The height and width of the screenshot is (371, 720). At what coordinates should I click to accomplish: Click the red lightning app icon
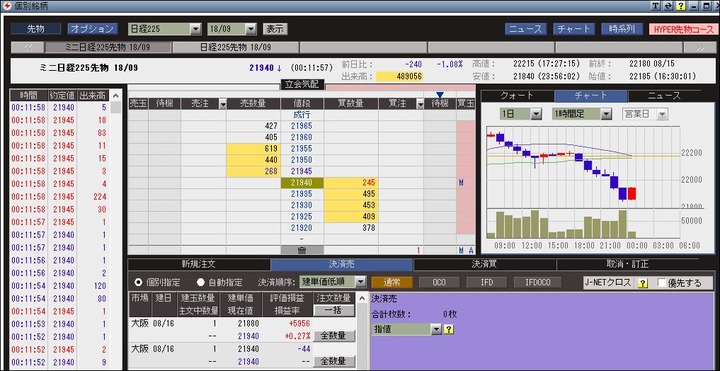[x=7, y=6]
